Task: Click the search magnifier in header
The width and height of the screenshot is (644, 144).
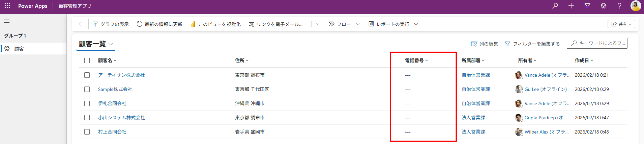Action: (x=555, y=6)
